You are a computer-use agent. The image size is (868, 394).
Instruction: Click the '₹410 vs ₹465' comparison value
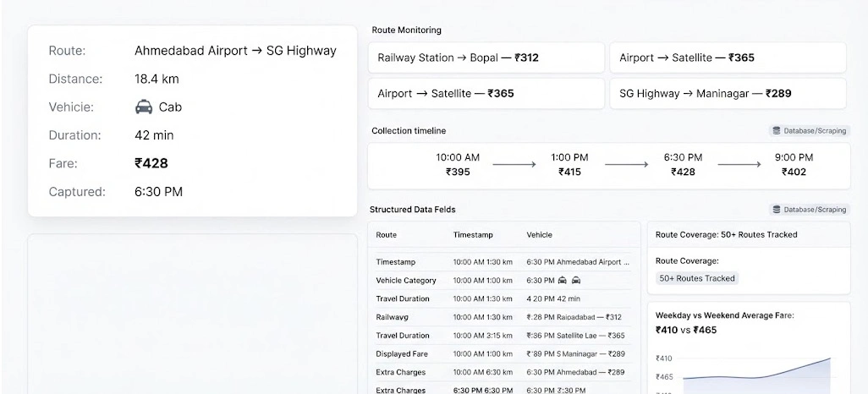[x=686, y=330]
